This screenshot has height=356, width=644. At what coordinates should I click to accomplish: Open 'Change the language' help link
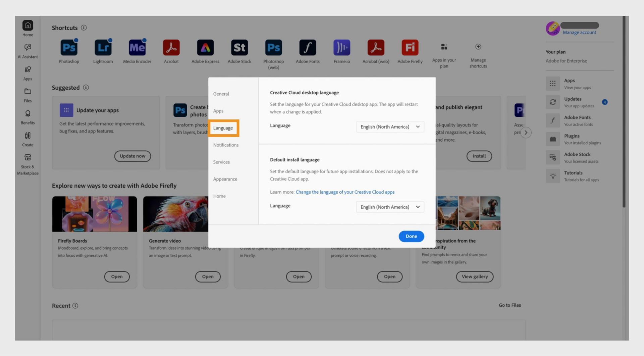[345, 192]
